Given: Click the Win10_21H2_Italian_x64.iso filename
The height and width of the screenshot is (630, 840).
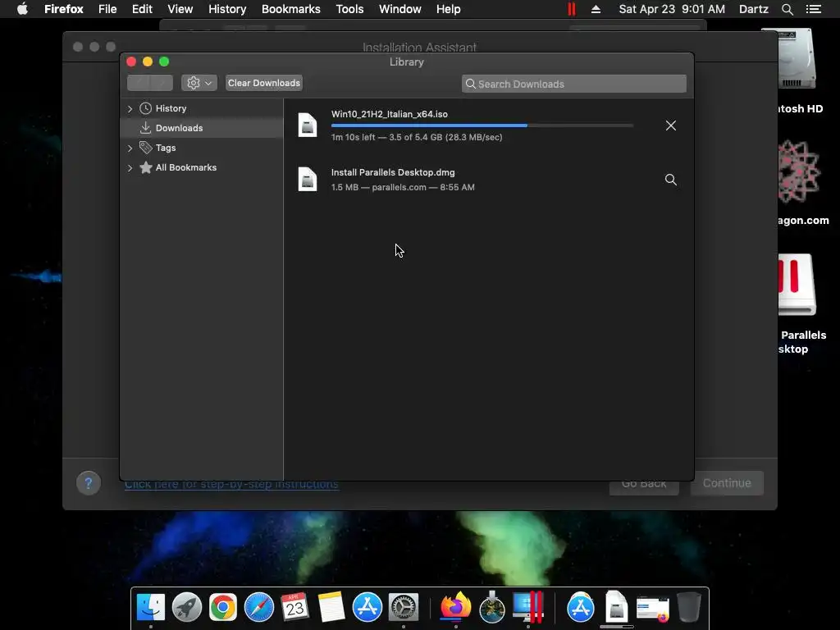Looking at the screenshot, I should (x=390, y=114).
